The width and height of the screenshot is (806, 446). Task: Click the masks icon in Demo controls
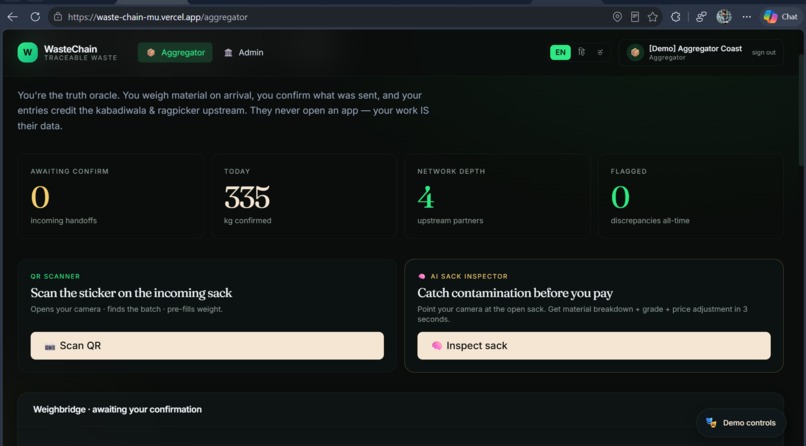[x=711, y=422]
